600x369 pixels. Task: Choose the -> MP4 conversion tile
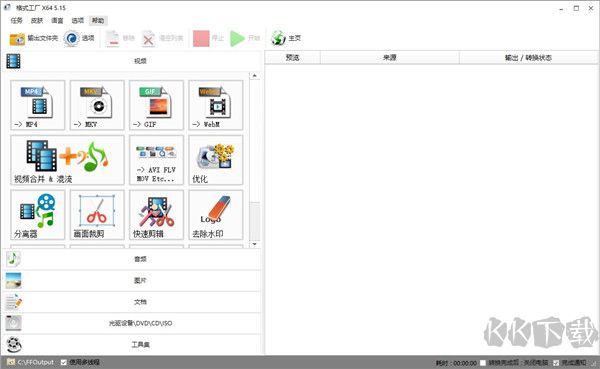38,105
